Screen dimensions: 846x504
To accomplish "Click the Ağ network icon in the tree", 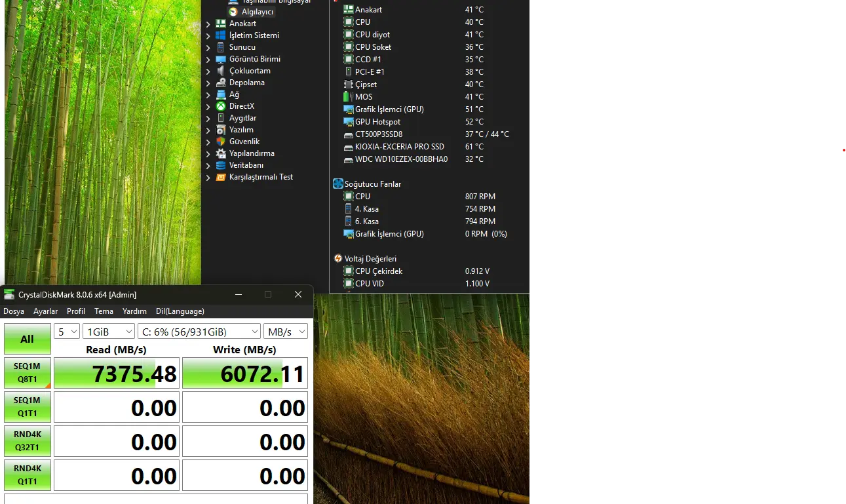I will point(221,94).
